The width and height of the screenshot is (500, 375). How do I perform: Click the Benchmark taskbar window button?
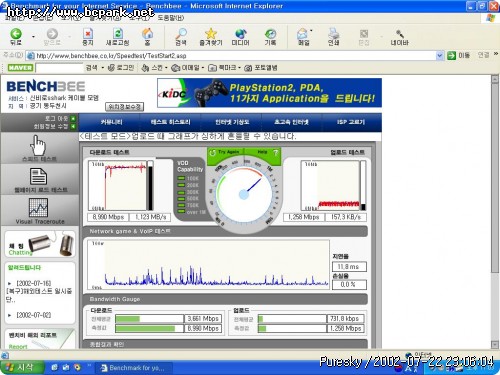[133, 368]
